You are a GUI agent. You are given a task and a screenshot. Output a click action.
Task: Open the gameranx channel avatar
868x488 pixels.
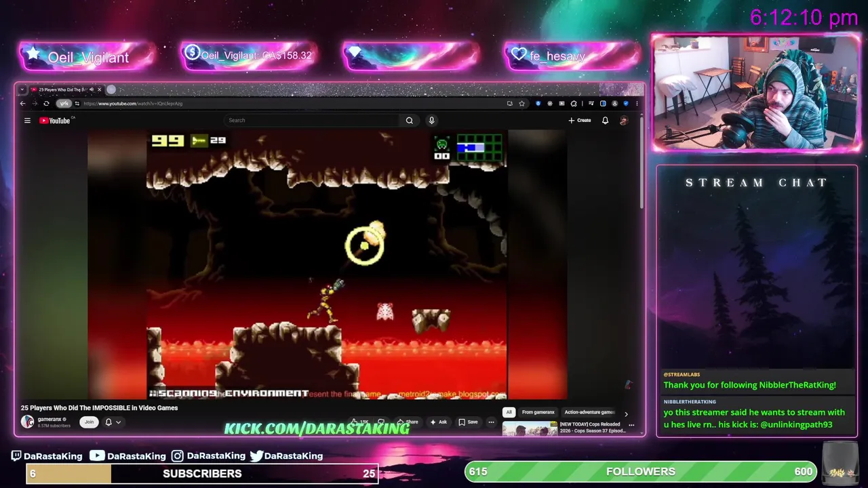27,422
